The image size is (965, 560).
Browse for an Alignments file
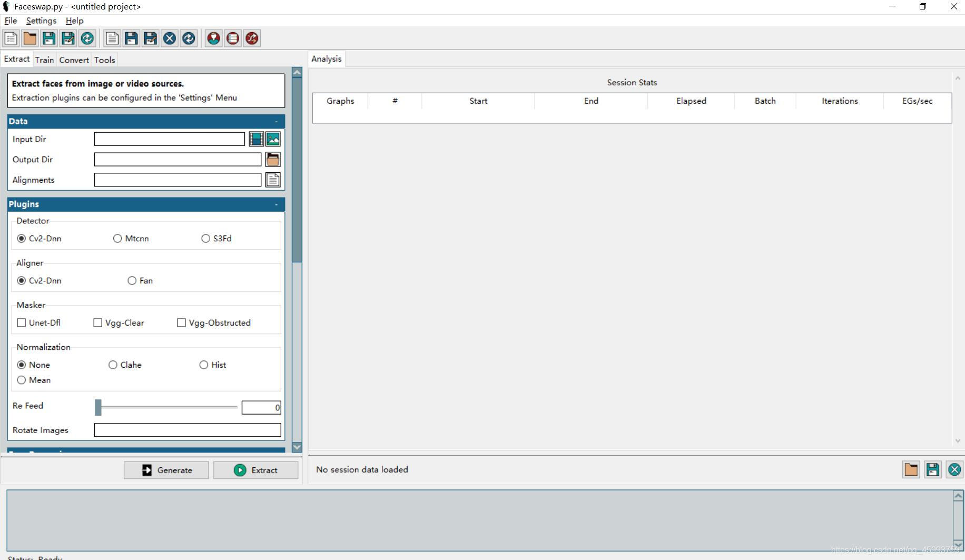click(x=273, y=180)
